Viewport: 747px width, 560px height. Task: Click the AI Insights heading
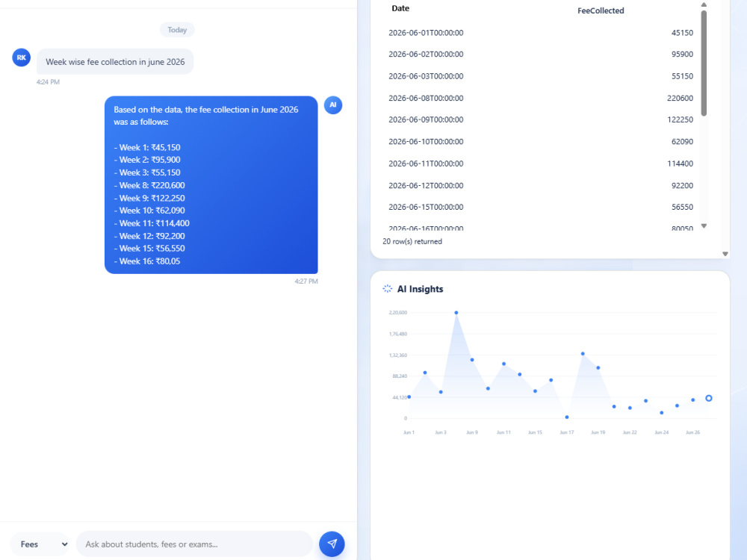[x=420, y=288]
